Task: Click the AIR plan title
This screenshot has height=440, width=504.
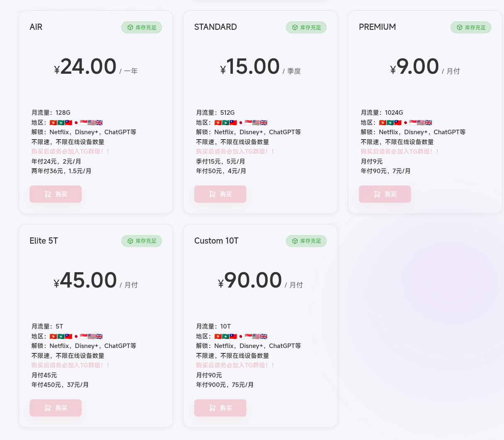Action: tap(36, 27)
